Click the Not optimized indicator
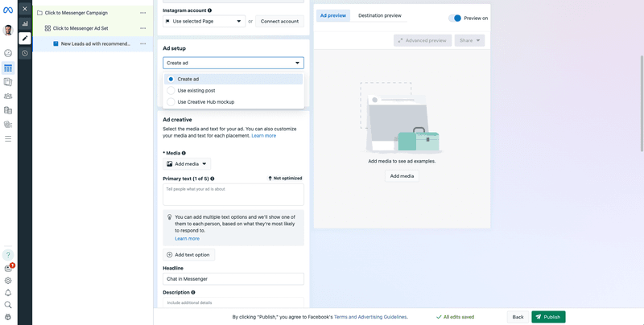 pyautogui.click(x=285, y=179)
